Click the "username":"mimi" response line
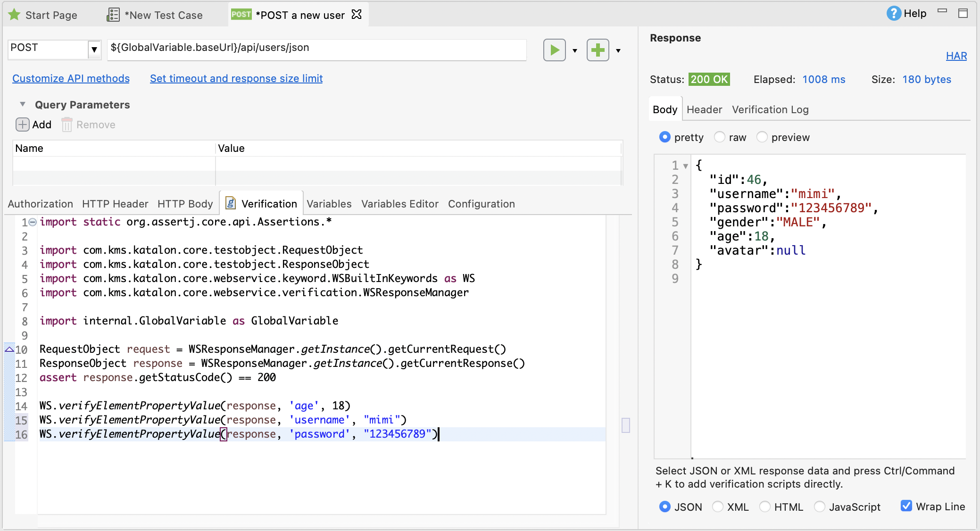Viewport: 980px width, 531px height. 776,194
